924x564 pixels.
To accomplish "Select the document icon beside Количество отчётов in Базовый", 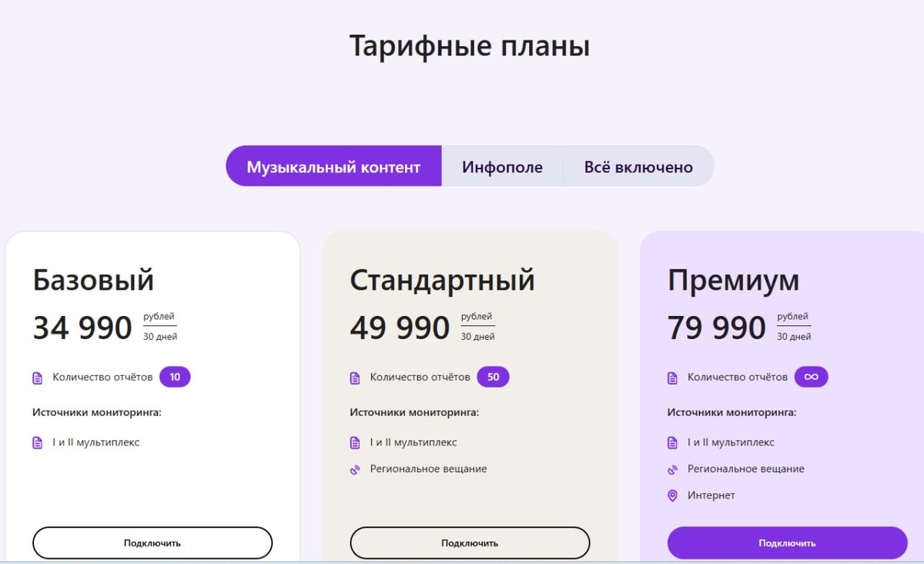I will 36,377.
